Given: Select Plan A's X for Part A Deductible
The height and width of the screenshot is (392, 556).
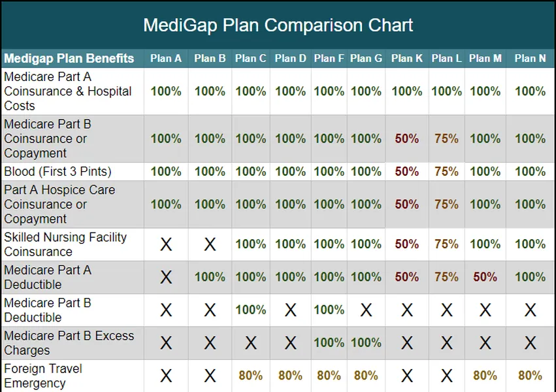Looking at the screenshot, I should click(166, 277).
